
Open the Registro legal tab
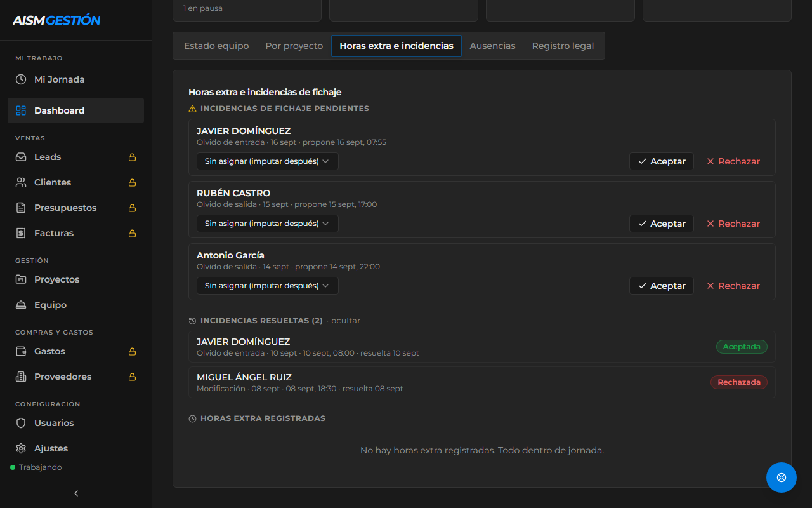tap(563, 46)
